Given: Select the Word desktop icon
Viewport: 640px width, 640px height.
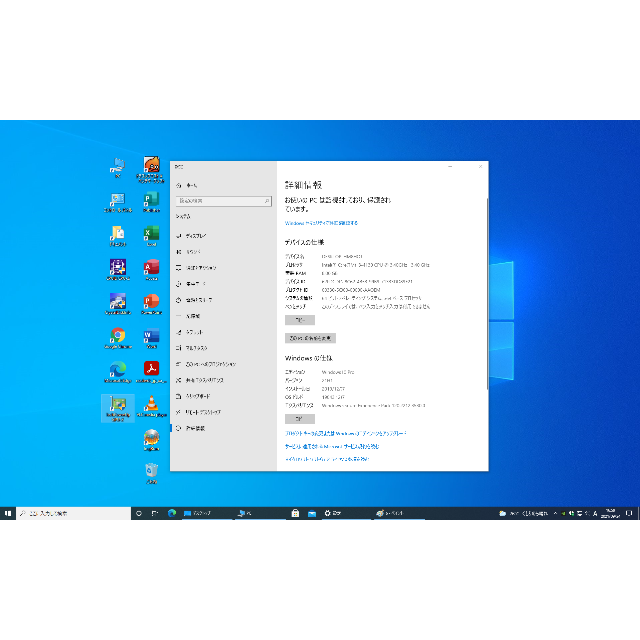Looking at the screenshot, I should point(151,338).
